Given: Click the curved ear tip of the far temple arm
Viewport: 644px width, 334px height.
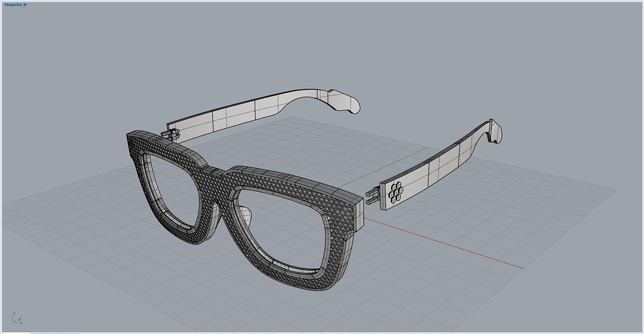Looking at the screenshot, I should (343, 102).
